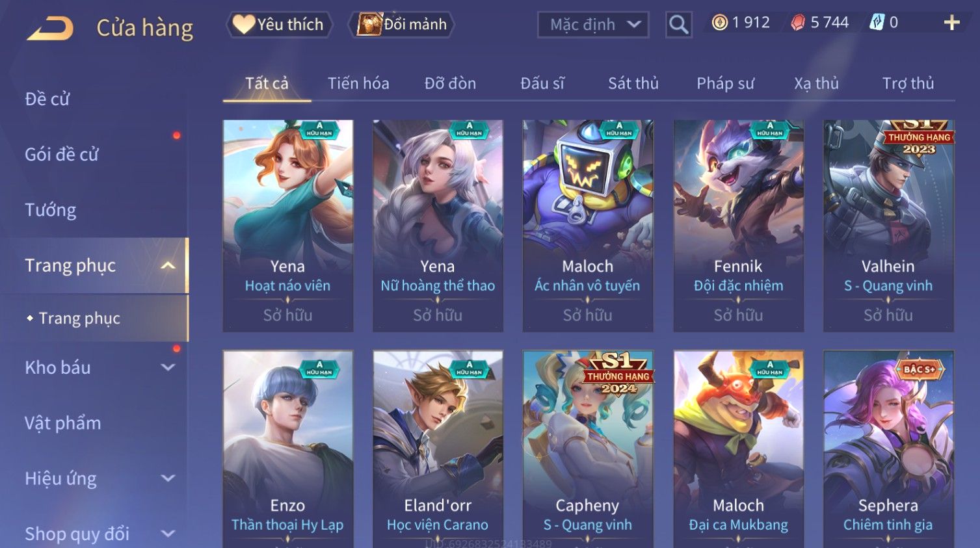Switch to the Sát thủ tab
Viewport: 980px width, 548px height.
[633, 83]
